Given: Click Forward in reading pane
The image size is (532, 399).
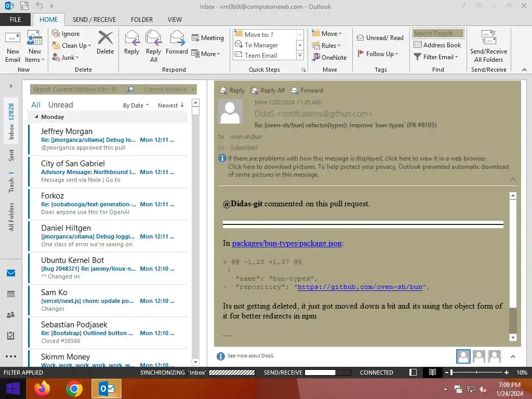Looking at the screenshot, I should 307,90.
